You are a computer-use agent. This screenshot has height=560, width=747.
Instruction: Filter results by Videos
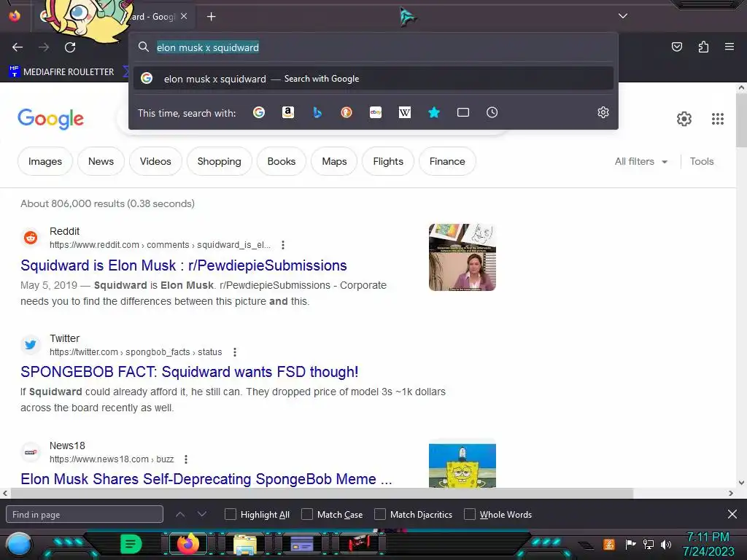pos(155,161)
